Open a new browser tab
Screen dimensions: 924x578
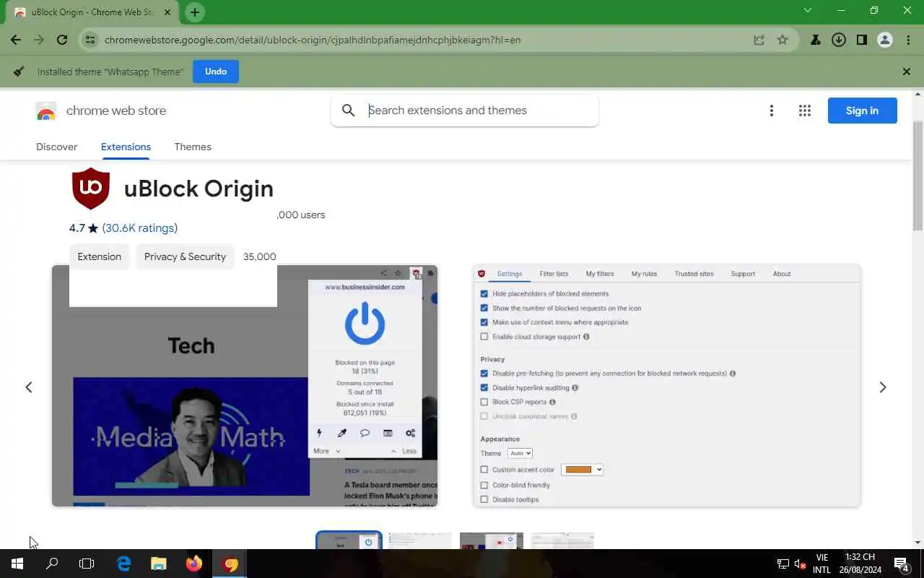(195, 12)
